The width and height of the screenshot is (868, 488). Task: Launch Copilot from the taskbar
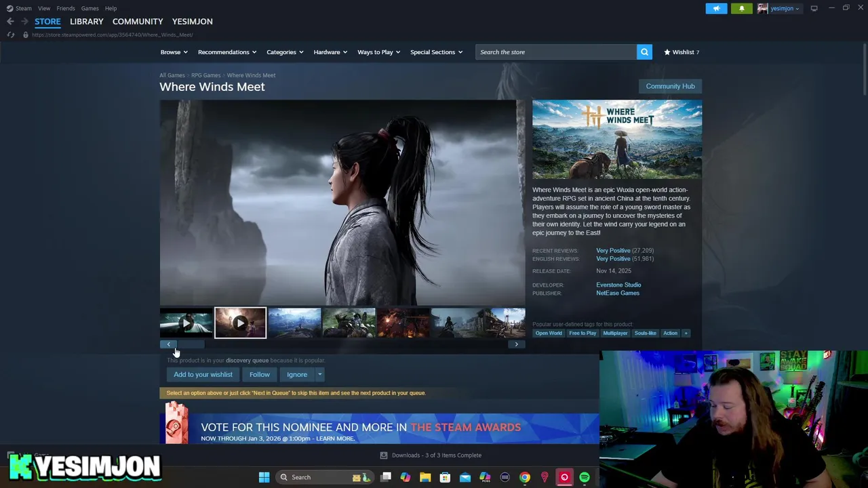(405, 477)
